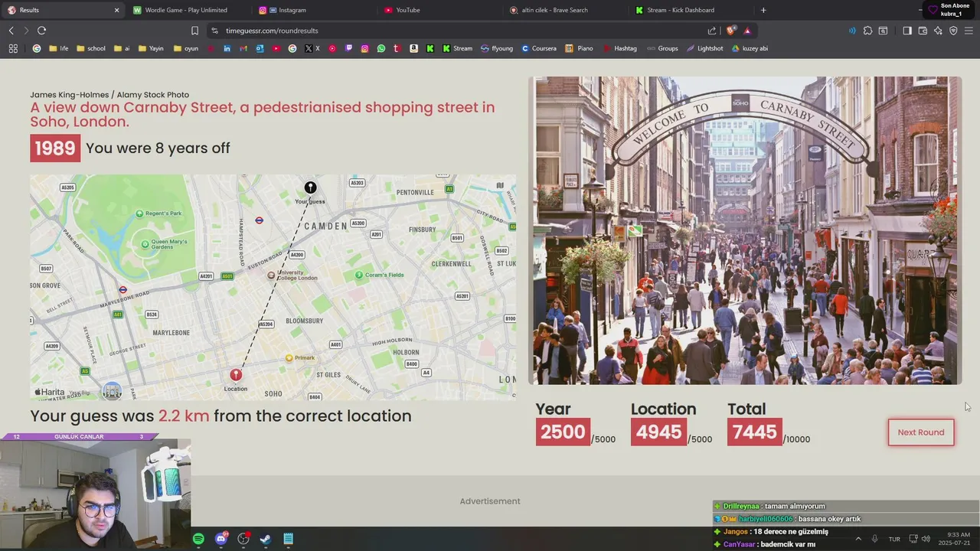Open Discord from the taskbar
Screen dimensions: 980x551
[221, 539]
